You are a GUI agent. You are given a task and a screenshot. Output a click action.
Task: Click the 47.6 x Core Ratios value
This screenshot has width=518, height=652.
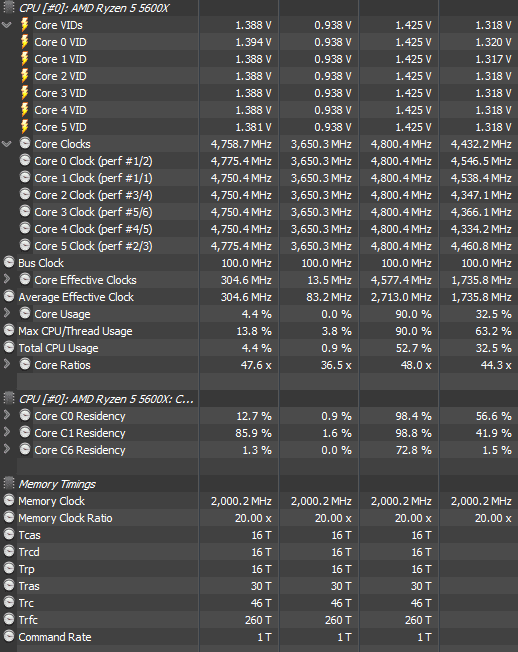click(x=256, y=366)
